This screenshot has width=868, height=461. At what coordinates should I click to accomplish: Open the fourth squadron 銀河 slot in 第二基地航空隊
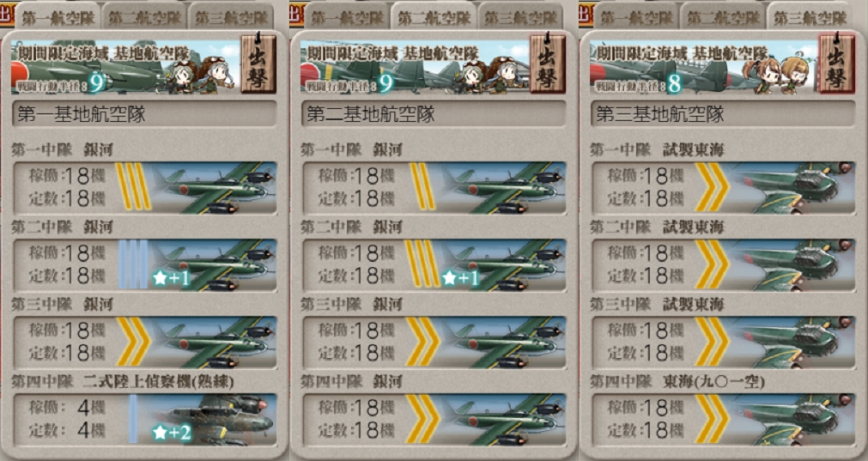[x=434, y=419]
